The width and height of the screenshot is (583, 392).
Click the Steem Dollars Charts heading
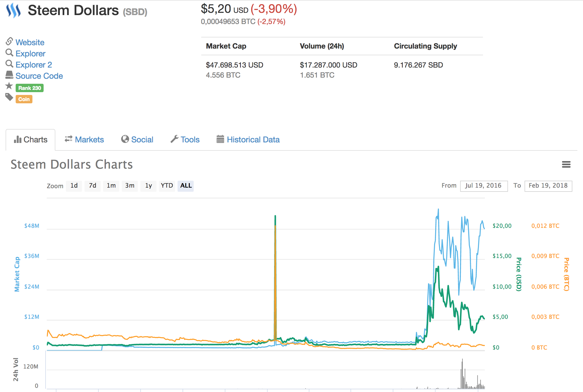72,164
